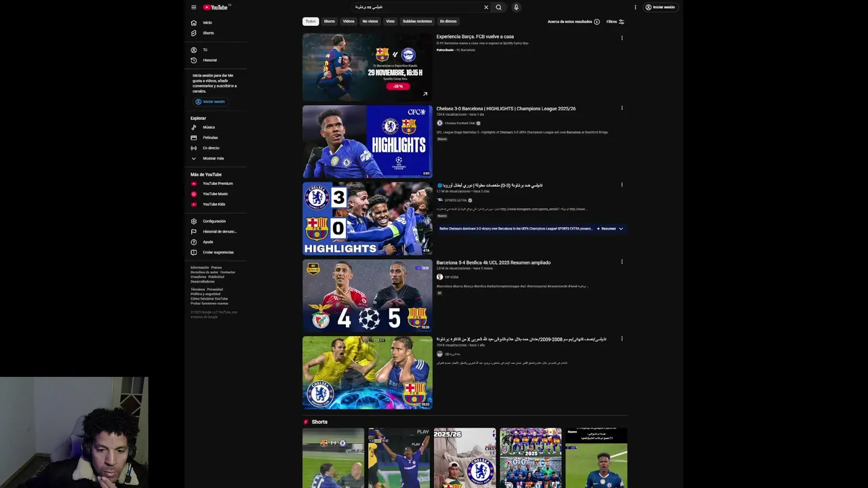Image resolution: width=868 pixels, height=488 pixels.
Task: Click the Privacidad footer link
Action: click(214, 289)
